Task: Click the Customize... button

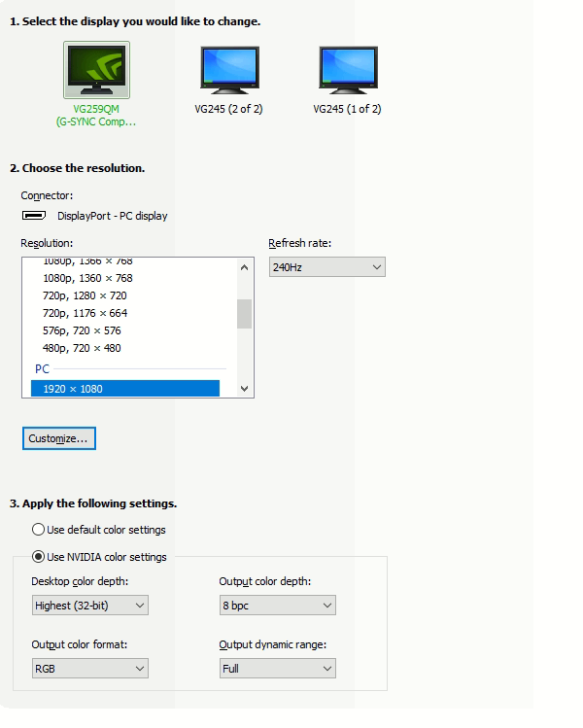Action: tap(59, 438)
